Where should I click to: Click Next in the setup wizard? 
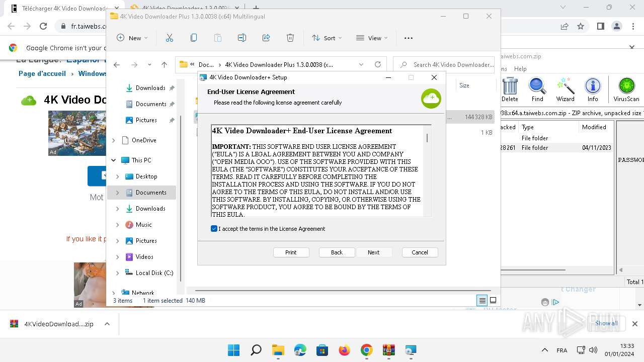click(374, 252)
